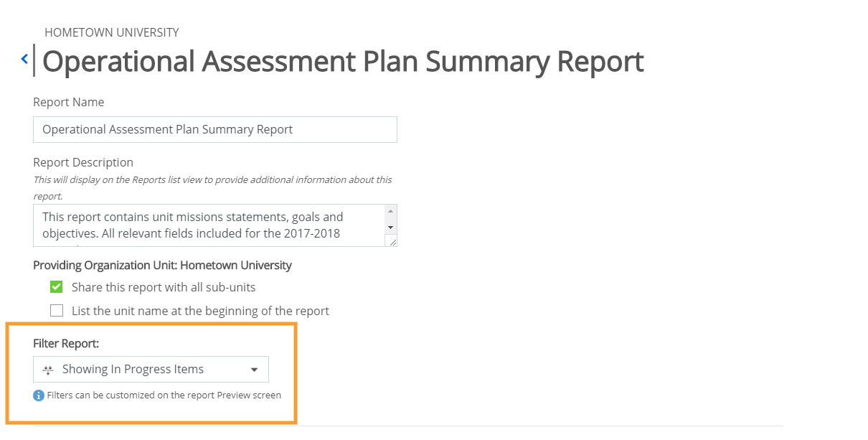Click the Filter Report label
868x440 pixels.
tap(66, 344)
